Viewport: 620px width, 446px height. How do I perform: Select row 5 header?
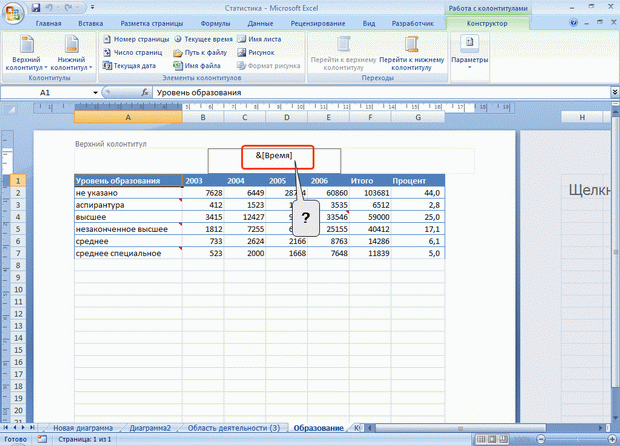click(x=18, y=229)
